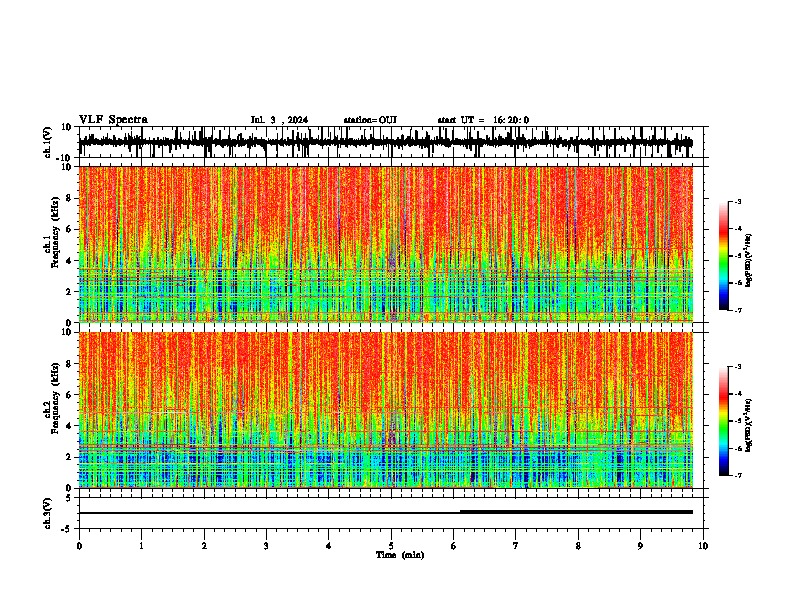The width and height of the screenshot is (792, 612).
Task: Click time-axis tick label "0"
Action: pyautogui.click(x=79, y=546)
